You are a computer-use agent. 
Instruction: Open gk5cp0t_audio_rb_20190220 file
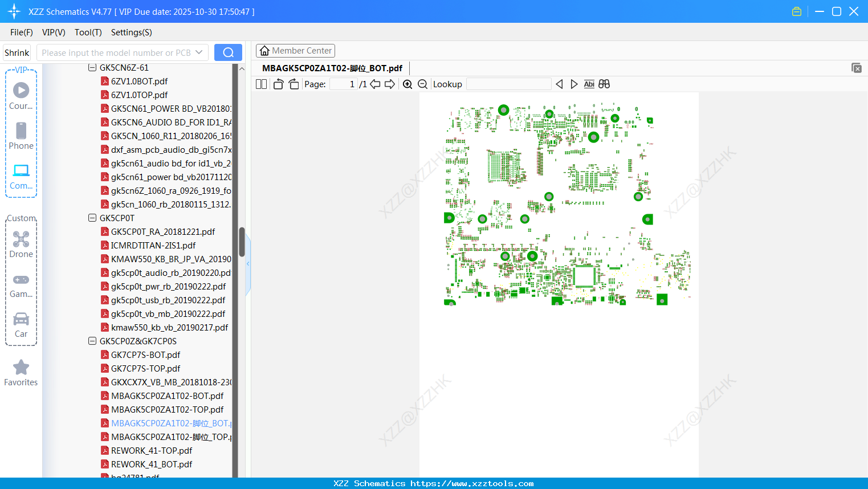[x=171, y=272]
